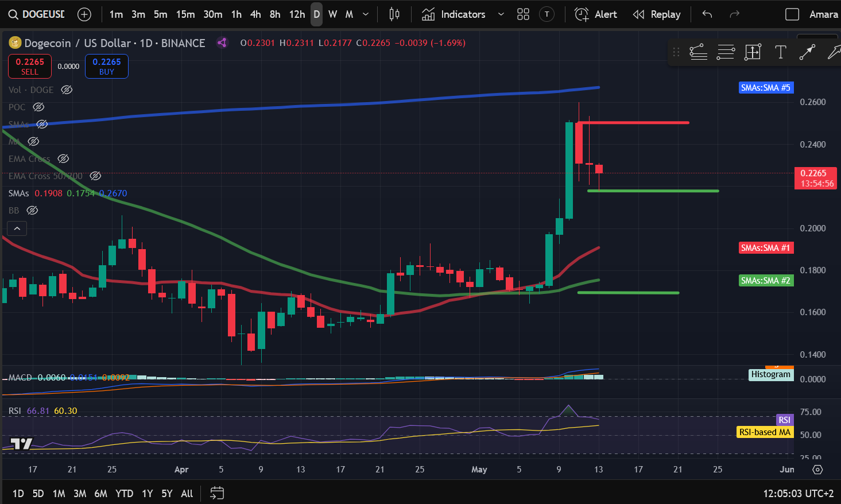Click the compare or add symbol plus icon
The width and height of the screenshot is (841, 504).
point(84,14)
